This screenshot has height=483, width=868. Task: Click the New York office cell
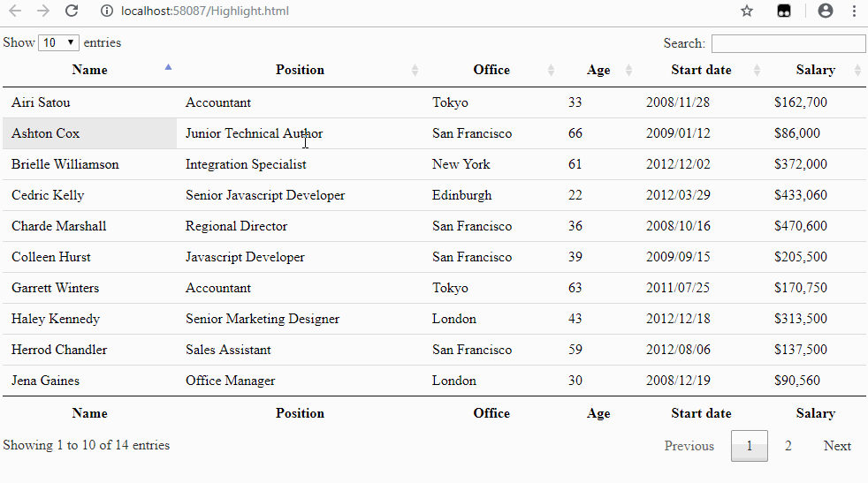tap(491, 164)
